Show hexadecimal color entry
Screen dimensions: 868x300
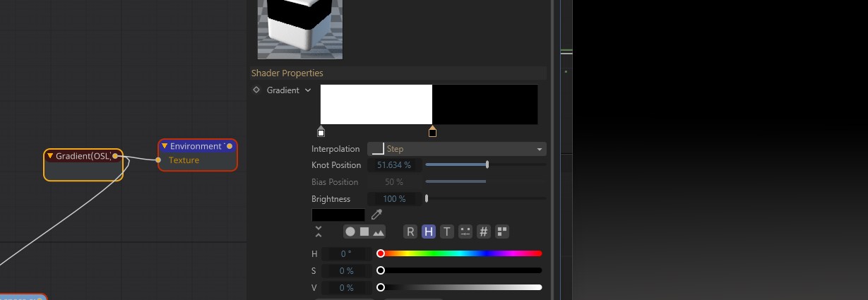[484, 232]
